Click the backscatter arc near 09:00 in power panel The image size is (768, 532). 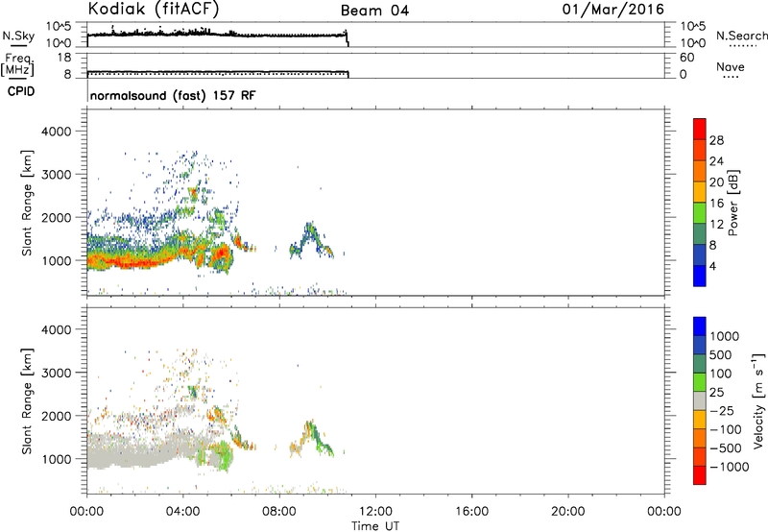(x=310, y=239)
